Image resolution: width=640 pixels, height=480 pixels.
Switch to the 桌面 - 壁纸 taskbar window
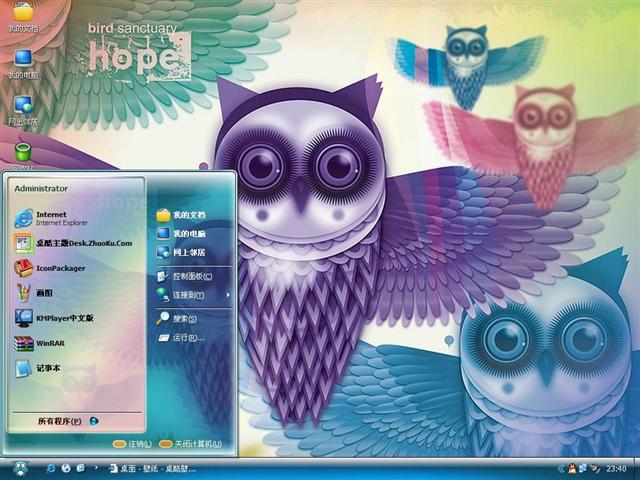pos(152,469)
